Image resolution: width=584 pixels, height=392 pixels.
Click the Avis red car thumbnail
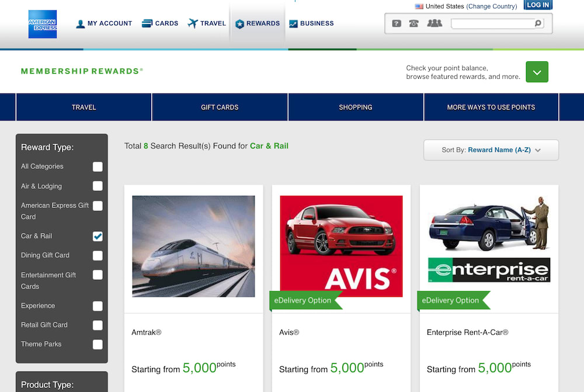[341, 247]
